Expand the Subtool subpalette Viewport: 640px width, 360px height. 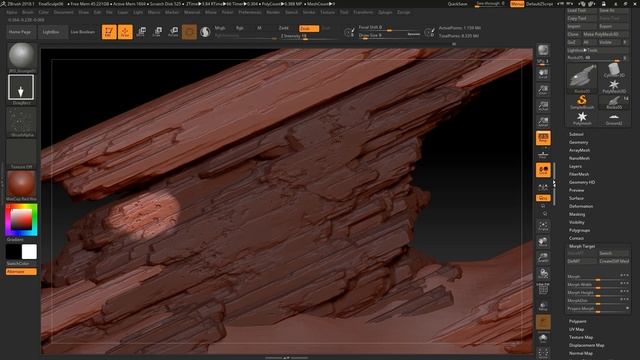(576, 134)
